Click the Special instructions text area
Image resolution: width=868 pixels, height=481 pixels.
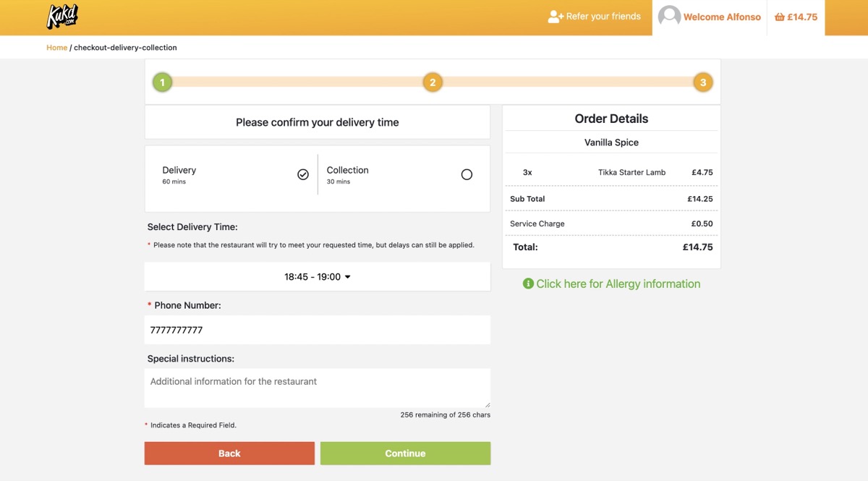317,388
